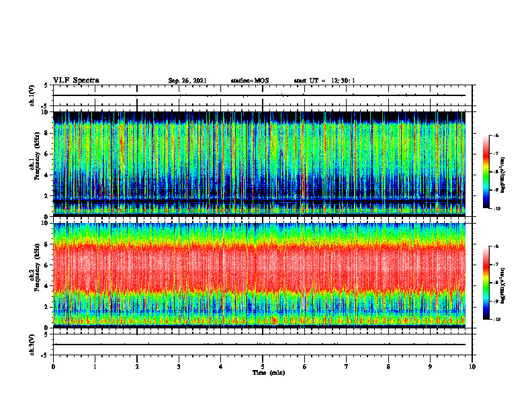
Task: Click the log(PSD) label beside ch.2 color bar
Action: pos(503,286)
